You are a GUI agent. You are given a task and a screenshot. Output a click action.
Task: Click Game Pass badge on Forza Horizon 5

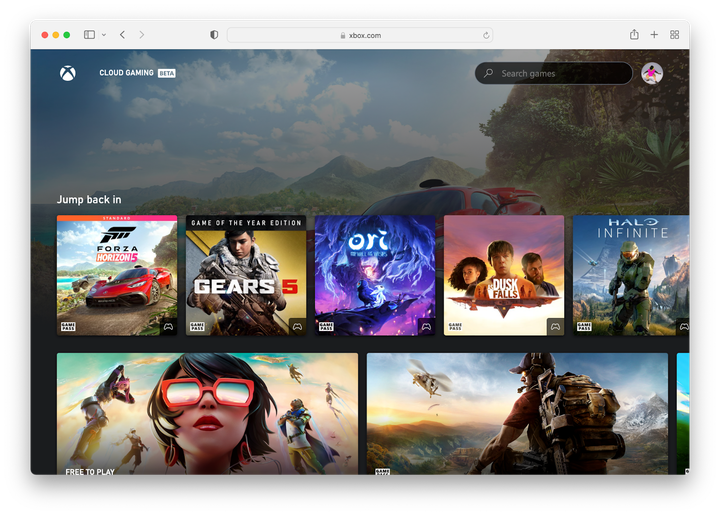click(x=68, y=327)
